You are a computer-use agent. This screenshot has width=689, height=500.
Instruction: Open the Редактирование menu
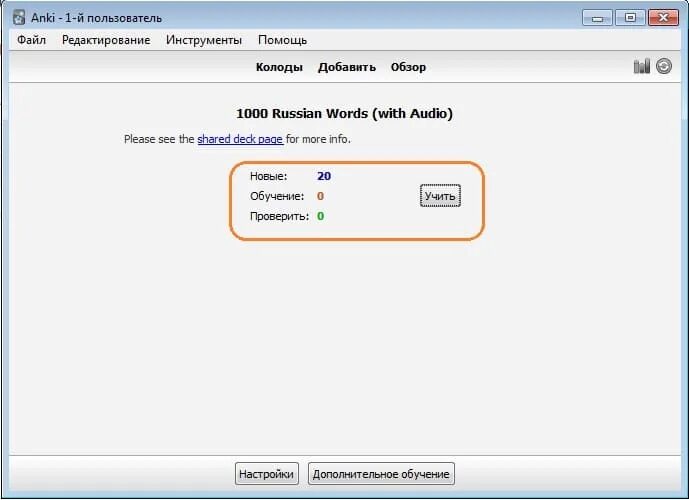point(106,40)
